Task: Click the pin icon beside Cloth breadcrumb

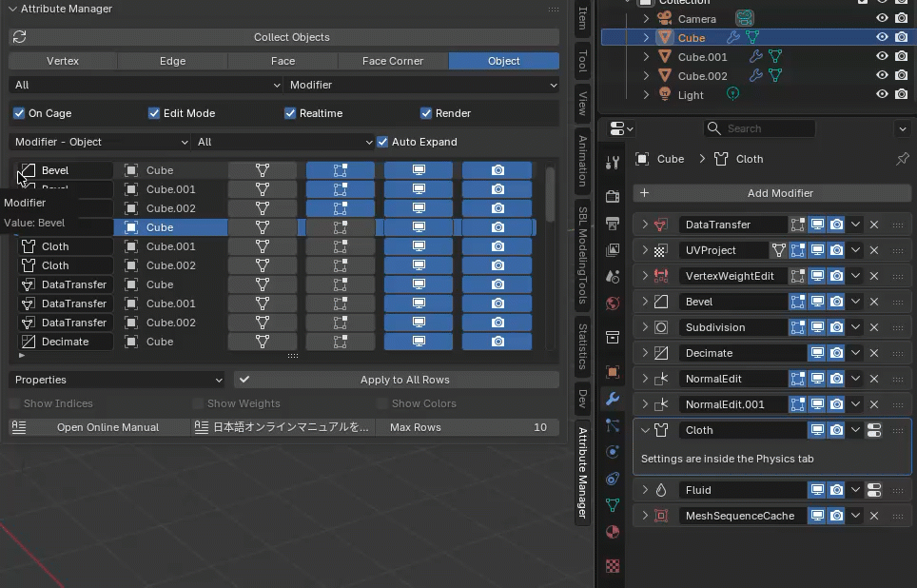Action: [903, 159]
